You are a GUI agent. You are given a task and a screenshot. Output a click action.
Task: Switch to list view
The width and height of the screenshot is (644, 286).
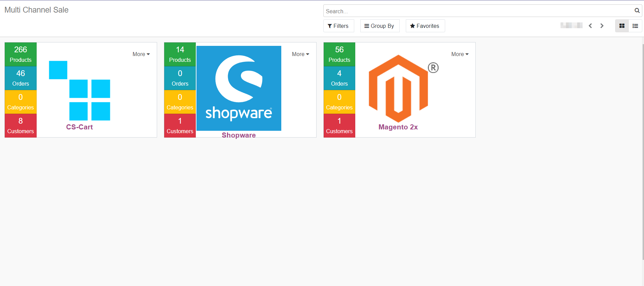[635, 26]
